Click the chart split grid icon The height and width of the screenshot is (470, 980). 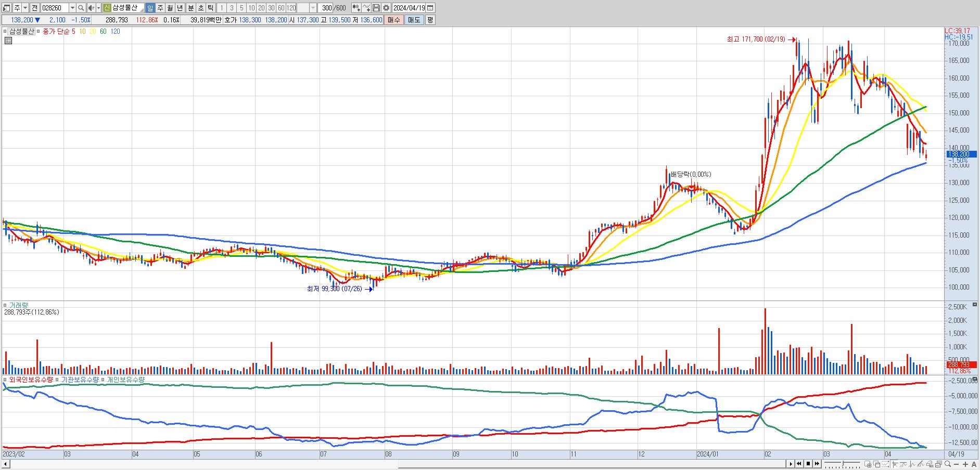pos(869,464)
